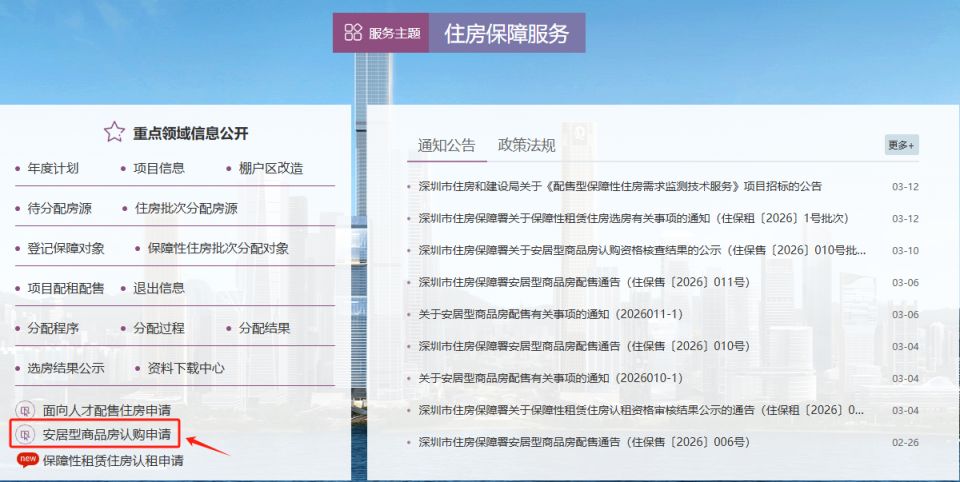
Task: Open notice about 配售型保障性住房需求监测技术服务 招标
Action: pyautogui.click(x=620, y=186)
